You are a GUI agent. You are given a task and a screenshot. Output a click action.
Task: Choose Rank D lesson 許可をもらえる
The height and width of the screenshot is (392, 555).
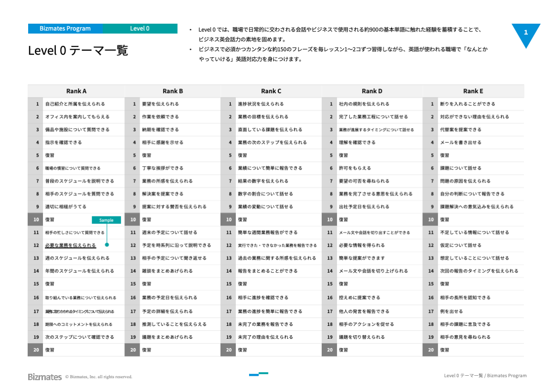coord(355,168)
